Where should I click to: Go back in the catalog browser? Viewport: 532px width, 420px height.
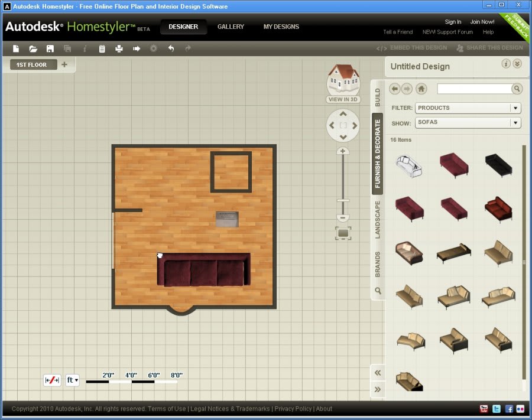[x=394, y=89]
